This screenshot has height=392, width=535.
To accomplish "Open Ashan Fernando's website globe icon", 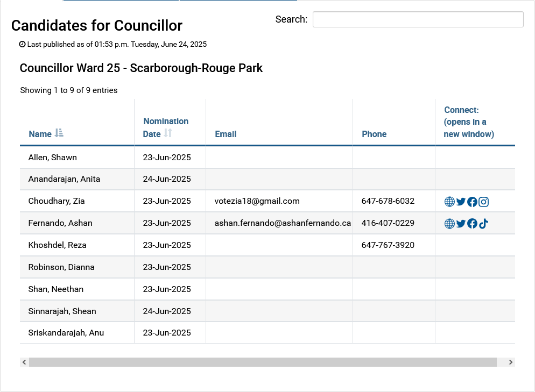I will click(449, 224).
